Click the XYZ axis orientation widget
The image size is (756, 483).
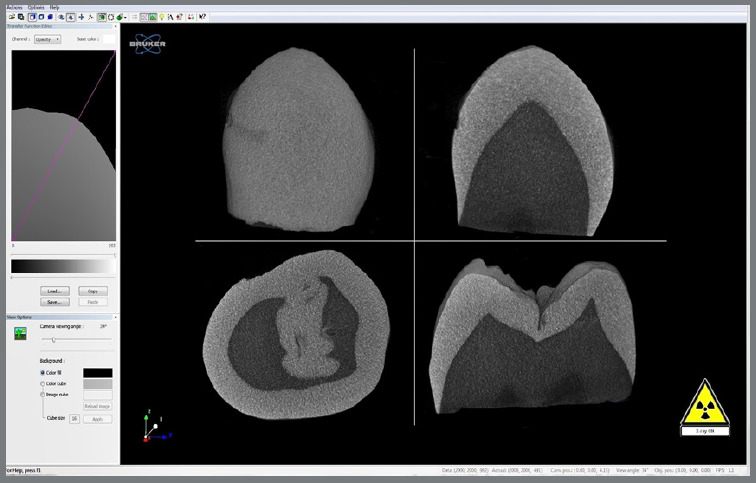156,426
